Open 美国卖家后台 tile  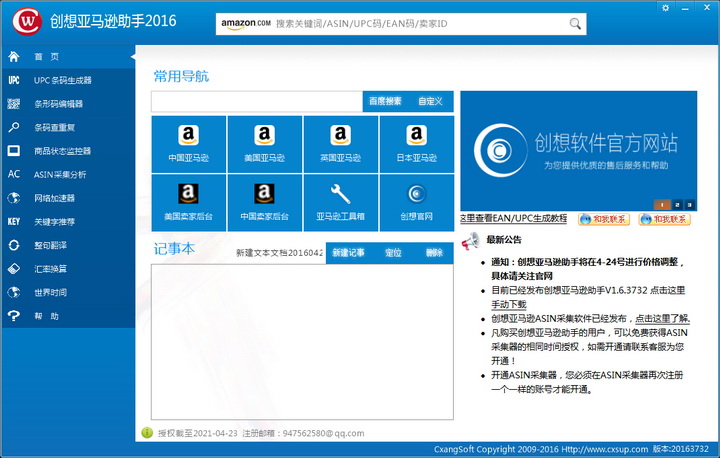coord(189,203)
